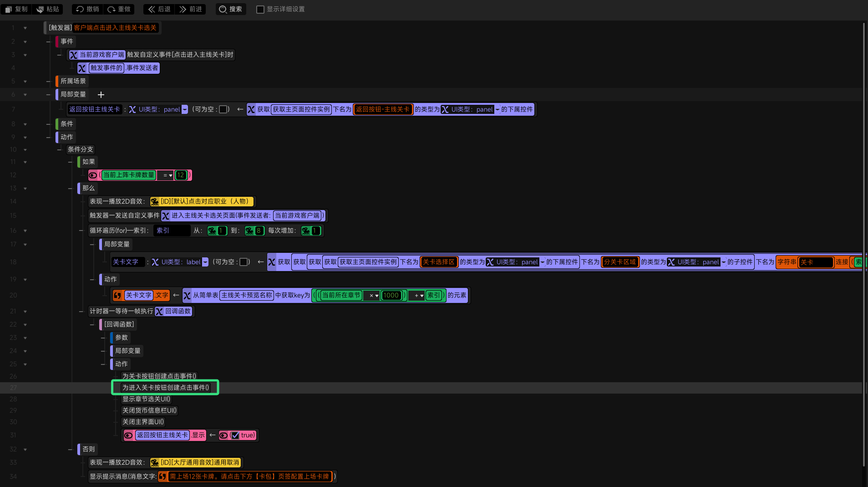Open search with the 搜索 magnifier

tap(223, 9)
